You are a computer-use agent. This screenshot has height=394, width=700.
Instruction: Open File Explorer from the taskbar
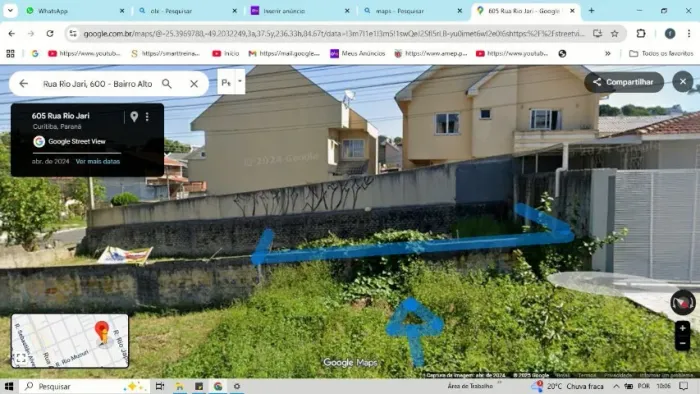[179, 386]
